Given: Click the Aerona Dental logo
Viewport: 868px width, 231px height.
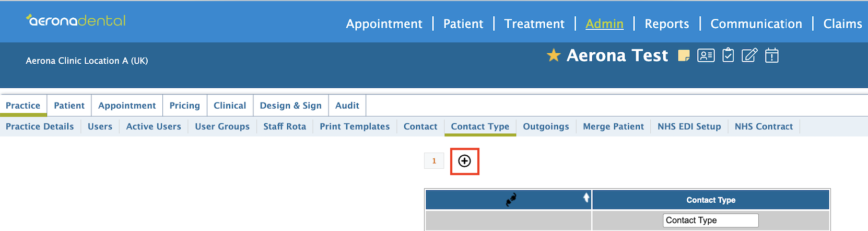Looking at the screenshot, I should (x=76, y=20).
